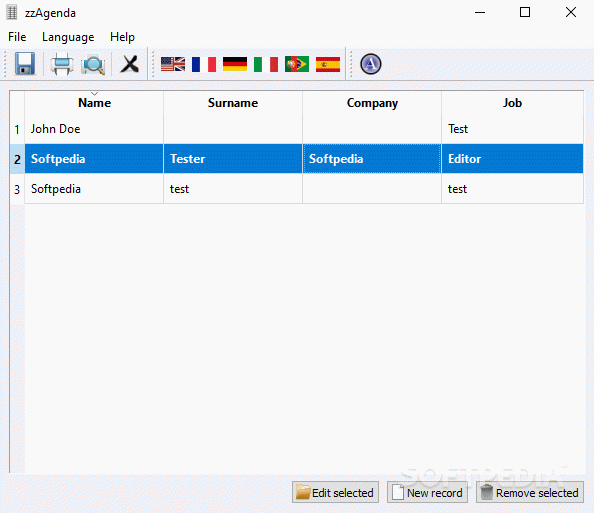The image size is (594, 513).
Task: Select row header number 1
Action: point(17,129)
